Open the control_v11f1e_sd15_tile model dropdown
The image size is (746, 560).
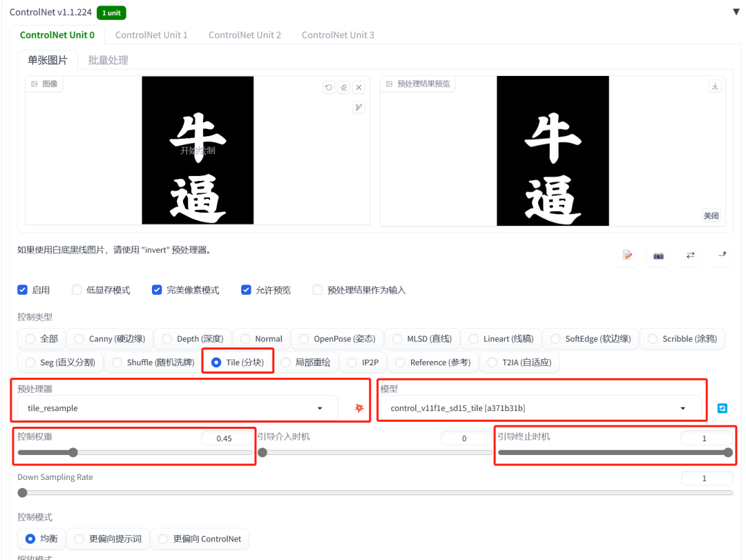tap(540, 408)
